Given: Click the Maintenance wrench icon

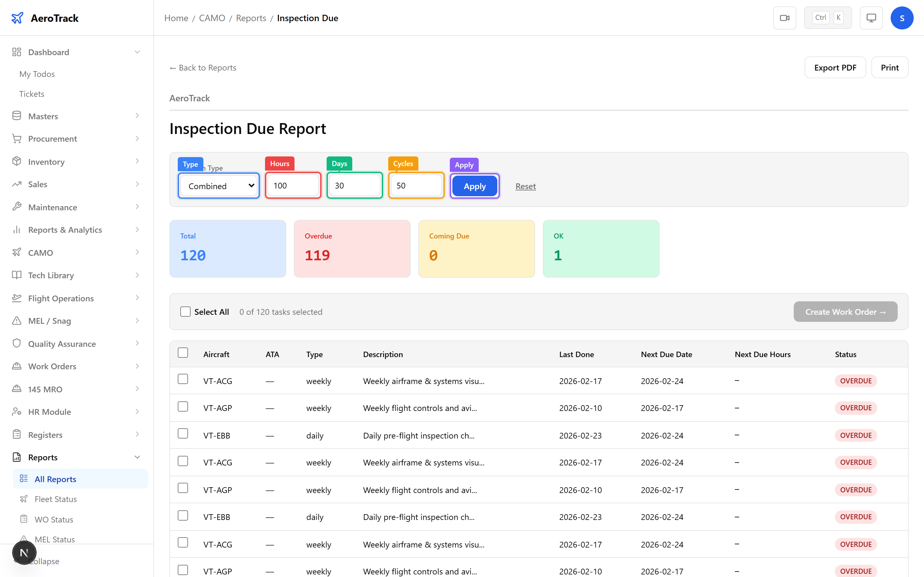Looking at the screenshot, I should click(x=16, y=207).
